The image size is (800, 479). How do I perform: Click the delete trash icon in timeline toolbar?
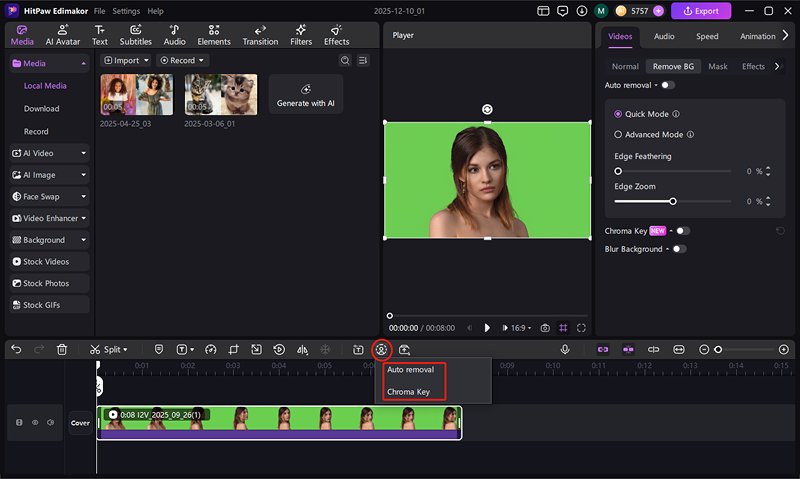point(62,350)
